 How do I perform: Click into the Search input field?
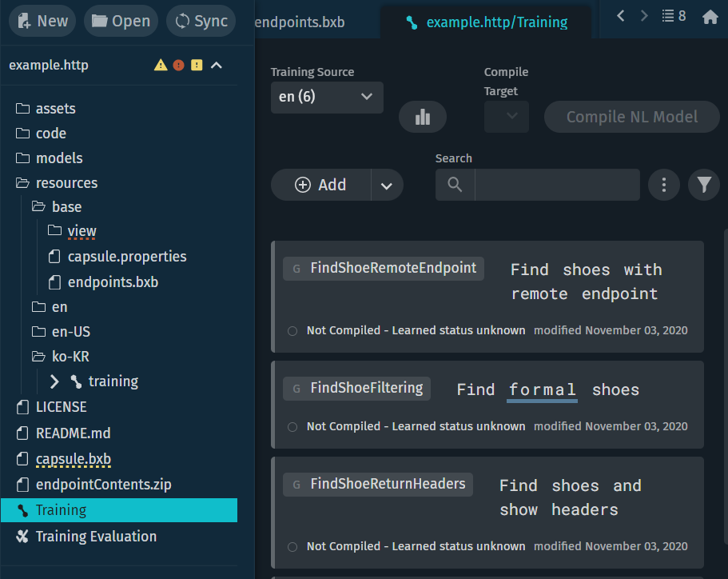[x=557, y=185]
